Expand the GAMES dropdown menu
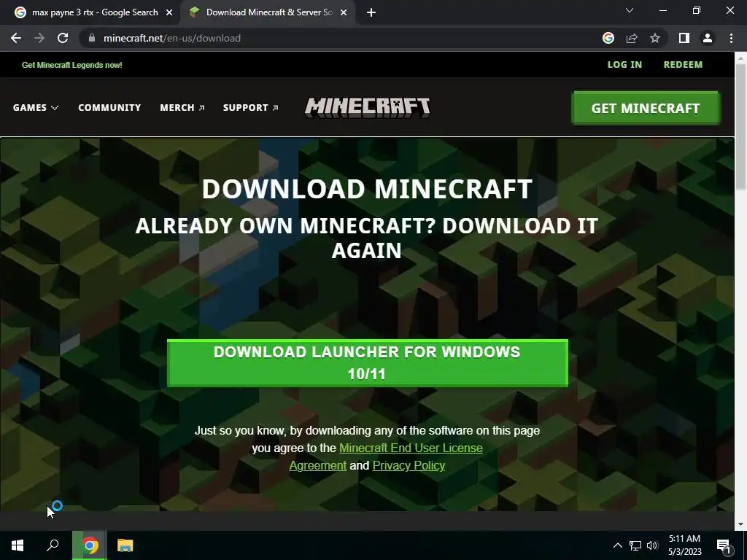 point(36,108)
